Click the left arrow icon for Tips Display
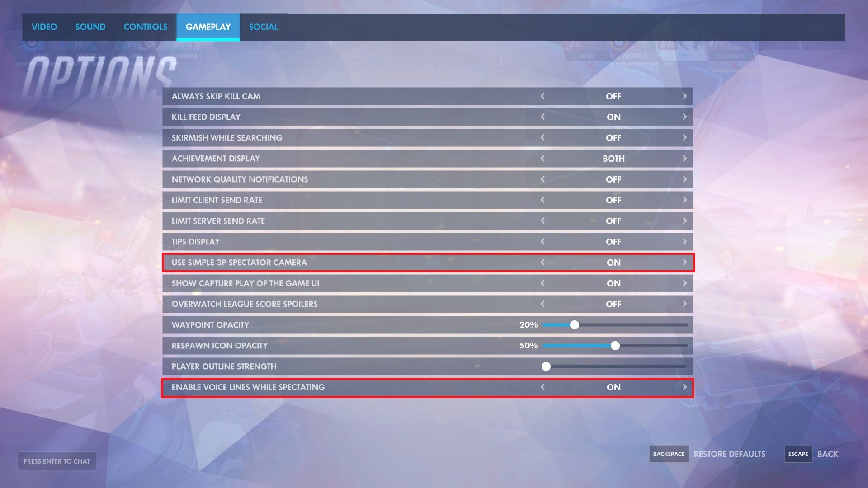This screenshot has height=488, width=868. [542, 241]
